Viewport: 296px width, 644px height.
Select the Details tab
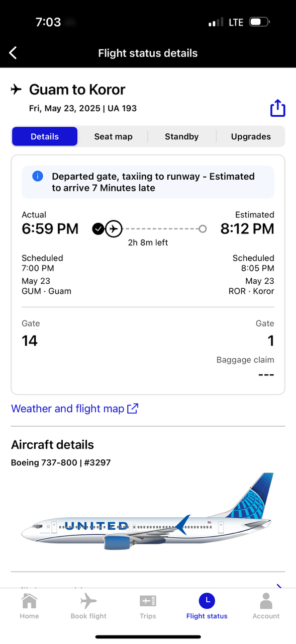(45, 136)
